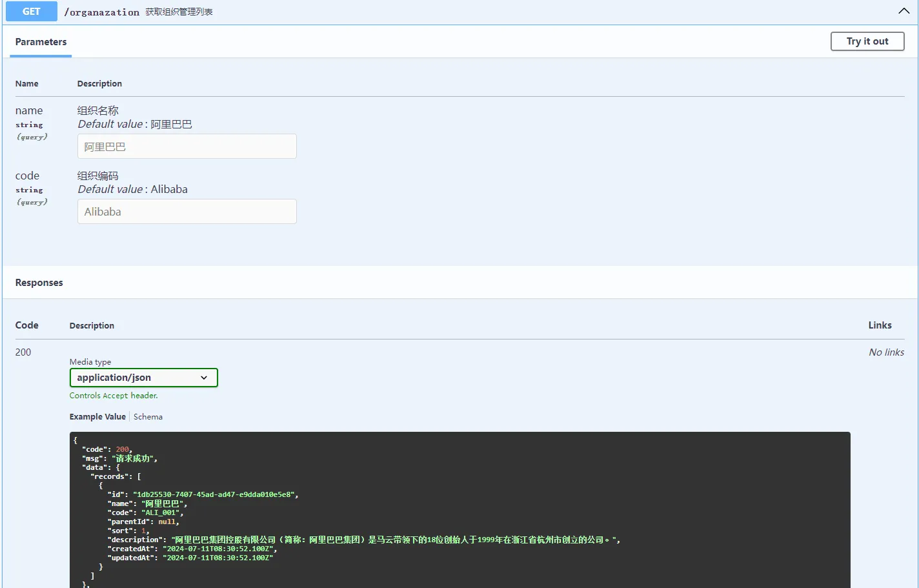919x588 pixels.
Task: Click the "updatedAt" timestamp line
Action: pyautogui.click(x=190, y=558)
